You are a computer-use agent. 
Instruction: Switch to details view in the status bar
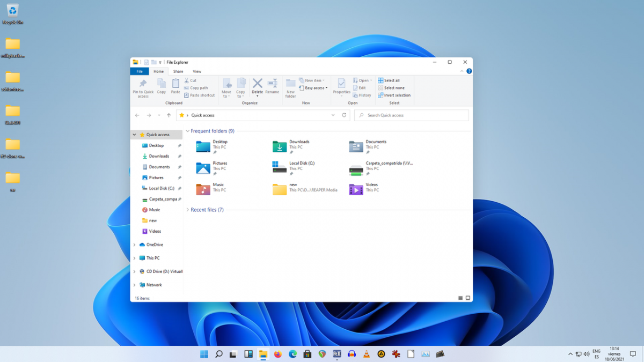[x=460, y=298]
